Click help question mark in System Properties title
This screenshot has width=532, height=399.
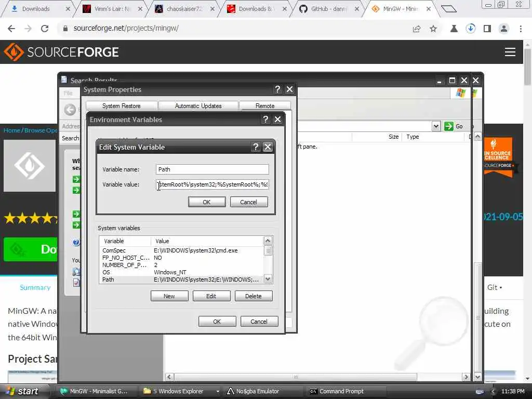click(x=277, y=89)
